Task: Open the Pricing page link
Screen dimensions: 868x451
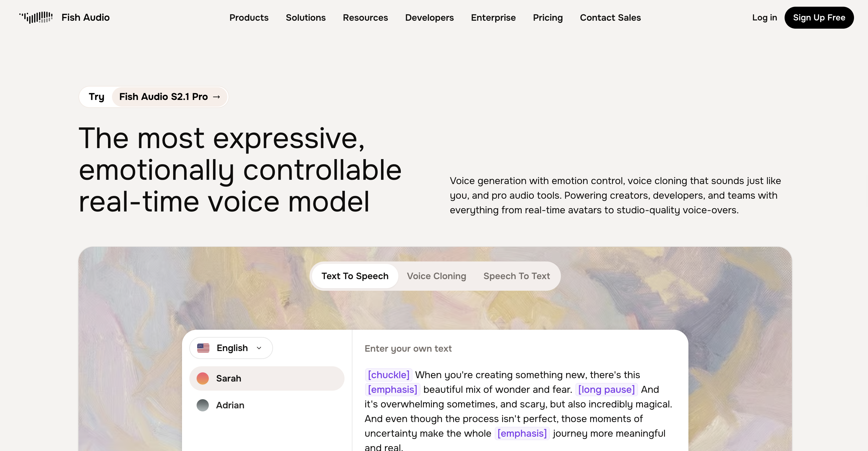Action: pyautogui.click(x=548, y=18)
